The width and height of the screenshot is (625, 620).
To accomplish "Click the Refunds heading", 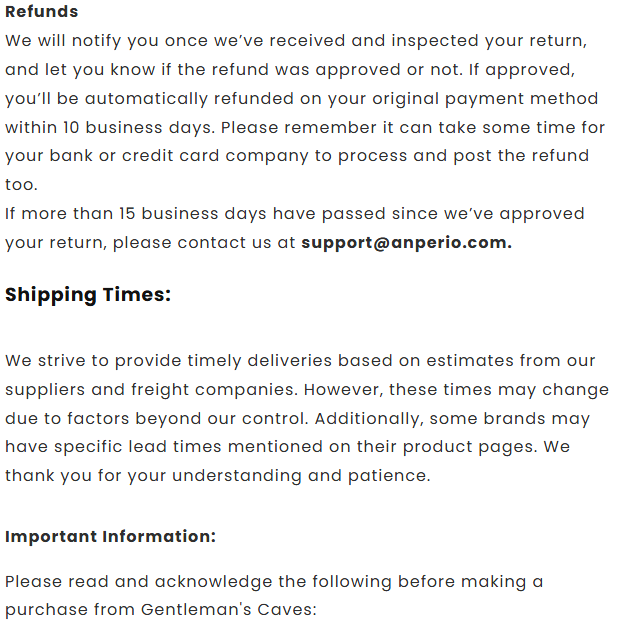I will click(x=42, y=12).
